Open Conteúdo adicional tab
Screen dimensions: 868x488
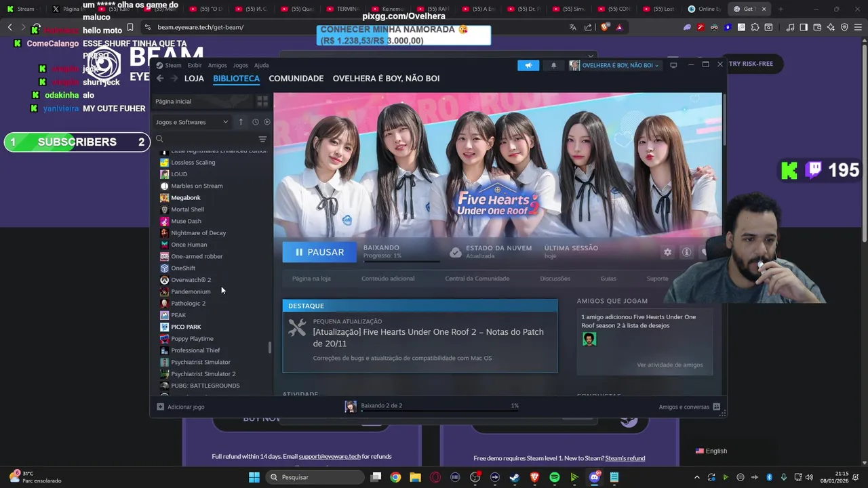388,279
